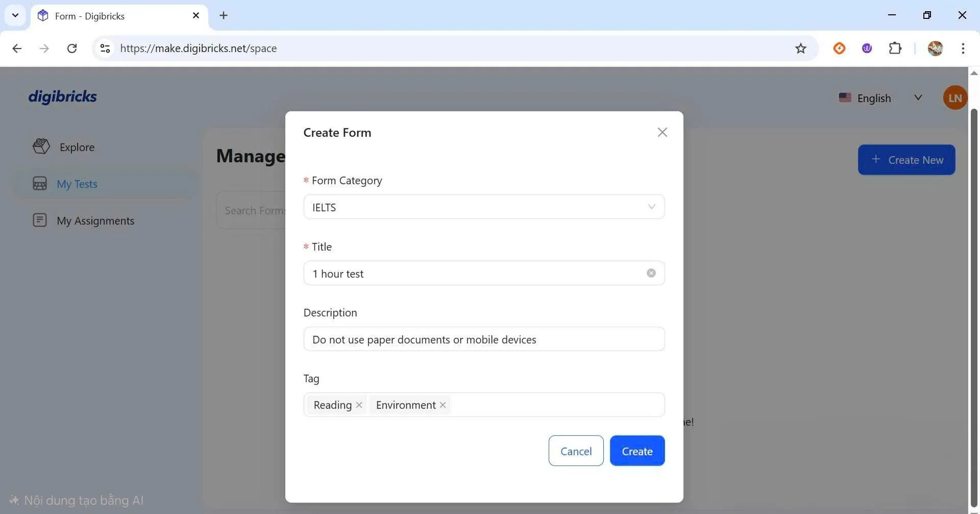Click the Description input field
Image resolution: width=980 pixels, height=514 pixels.
tap(483, 339)
